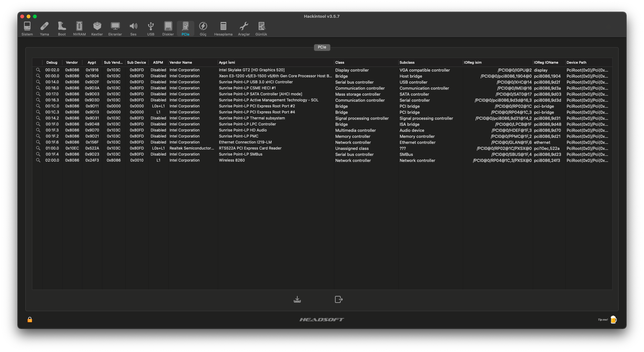The height and width of the screenshot is (352, 644).
Task: Open the Hesaplama calculator section
Action: 223,29
